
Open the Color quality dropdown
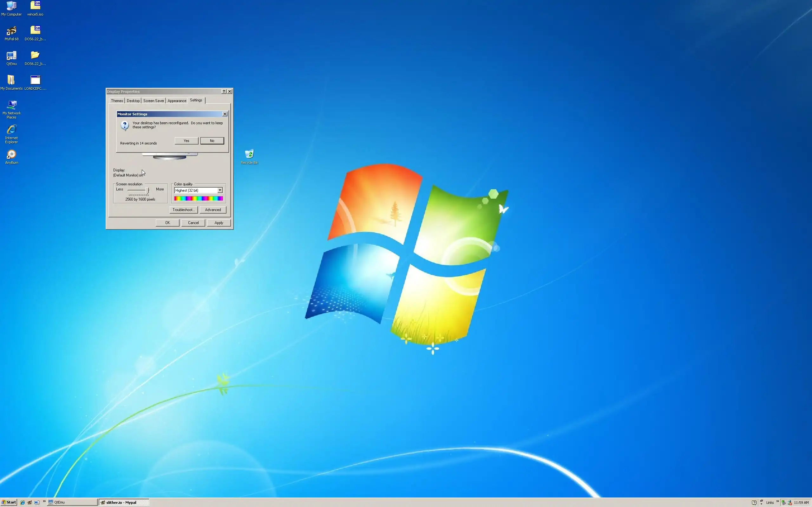click(x=220, y=190)
